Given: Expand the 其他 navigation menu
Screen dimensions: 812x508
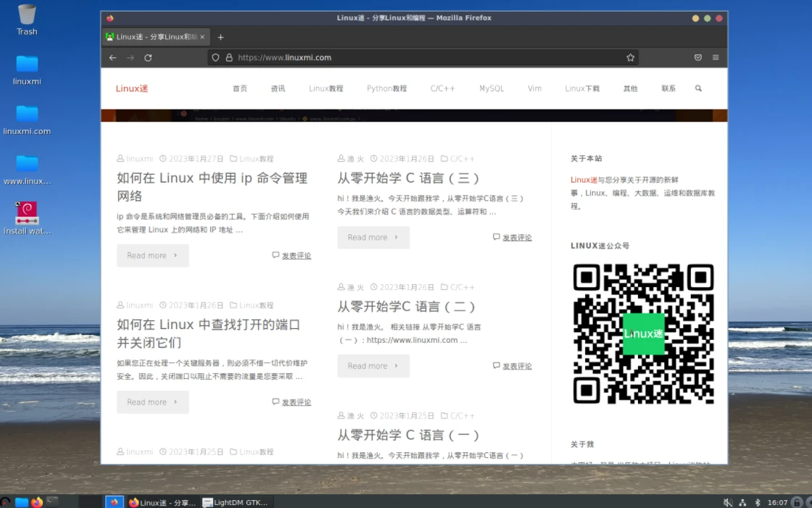Looking at the screenshot, I should coord(630,88).
